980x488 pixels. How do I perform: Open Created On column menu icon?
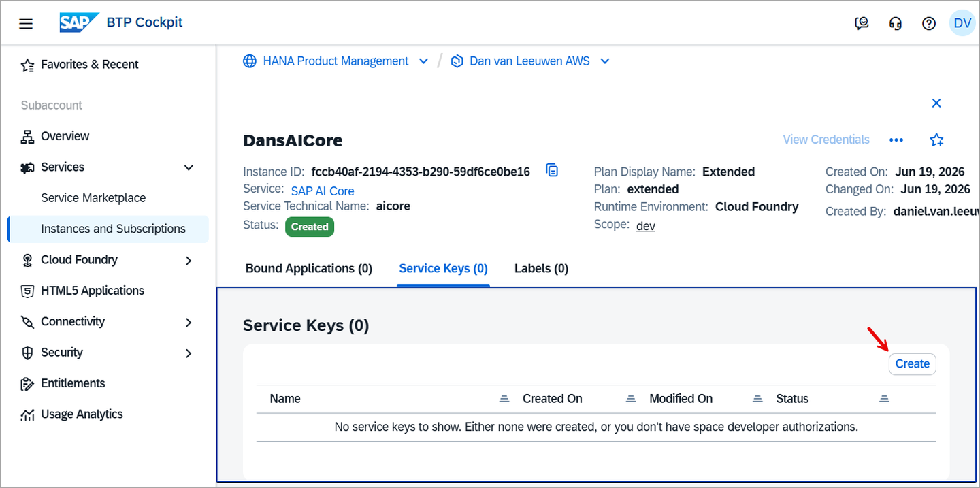(x=631, y=399)
